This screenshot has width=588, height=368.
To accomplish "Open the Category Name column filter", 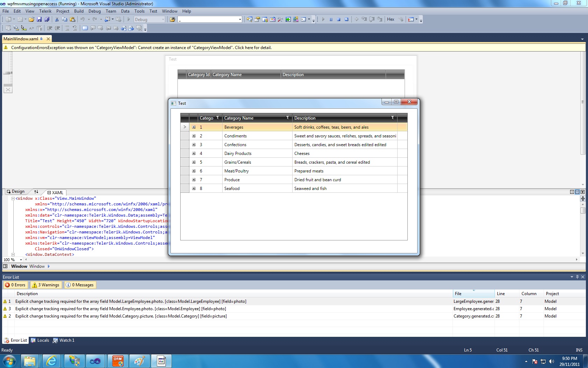I will coord(288,118).
